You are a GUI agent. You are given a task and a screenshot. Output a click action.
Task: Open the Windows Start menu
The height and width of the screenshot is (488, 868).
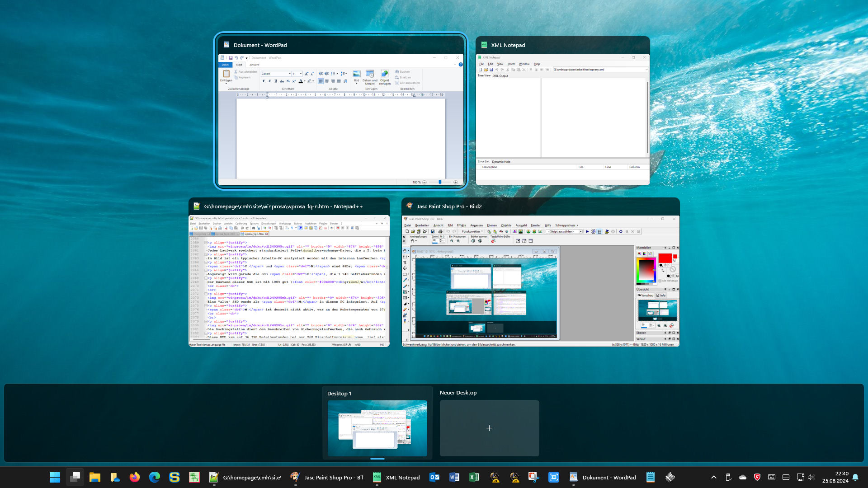(55, 477)
